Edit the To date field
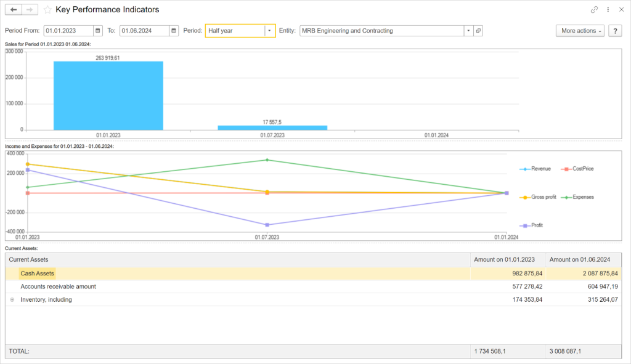Viewport: 631px width, 364px height. pos(144,31)
